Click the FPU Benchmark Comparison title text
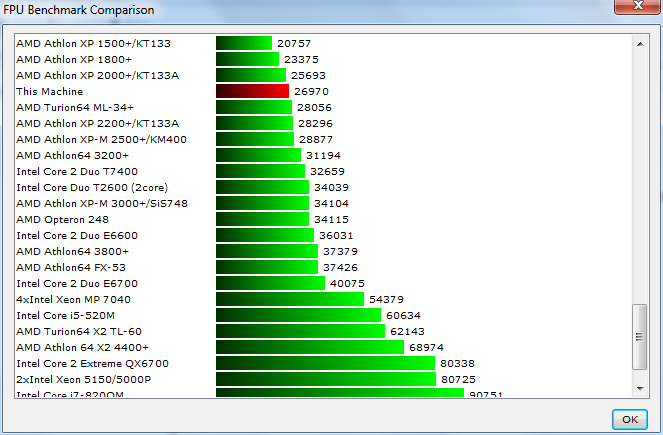Screen dimensions: 663x435 click(79, 10)
